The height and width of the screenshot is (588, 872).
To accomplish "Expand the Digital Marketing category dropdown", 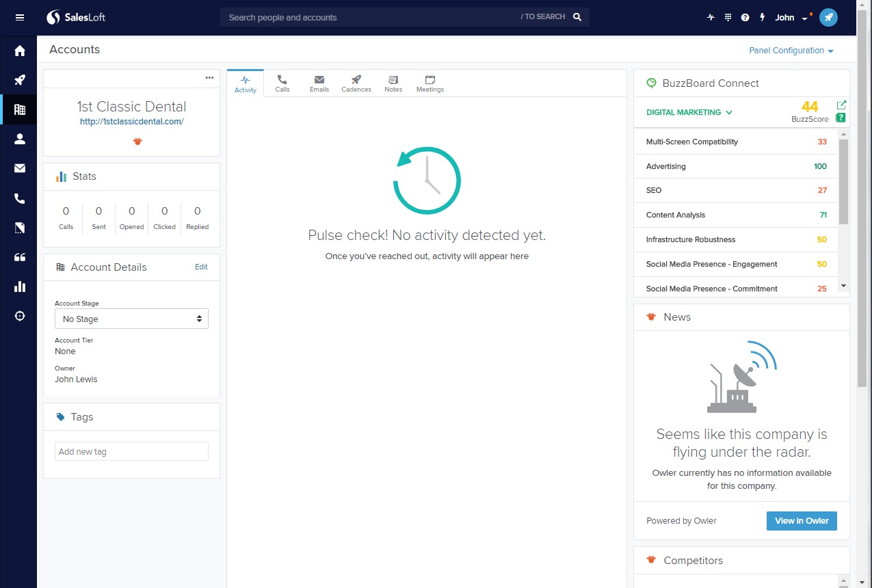I will point(689,112).
